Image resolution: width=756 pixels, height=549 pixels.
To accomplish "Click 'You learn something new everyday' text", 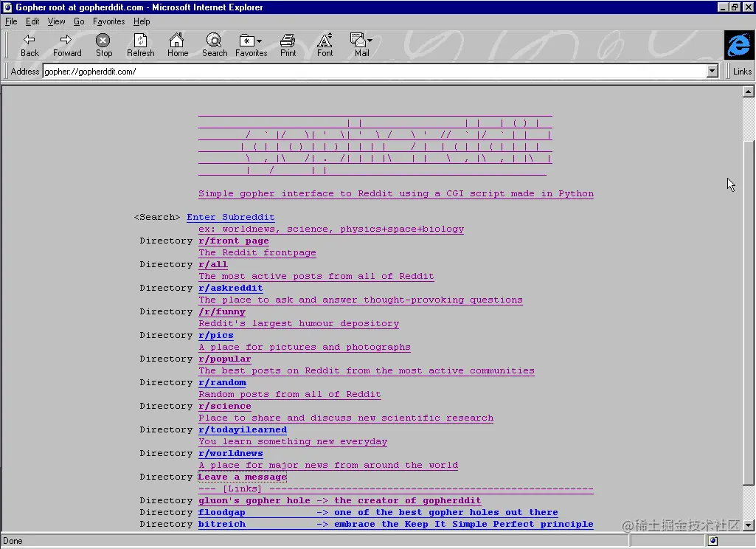I will click(293, 442).
